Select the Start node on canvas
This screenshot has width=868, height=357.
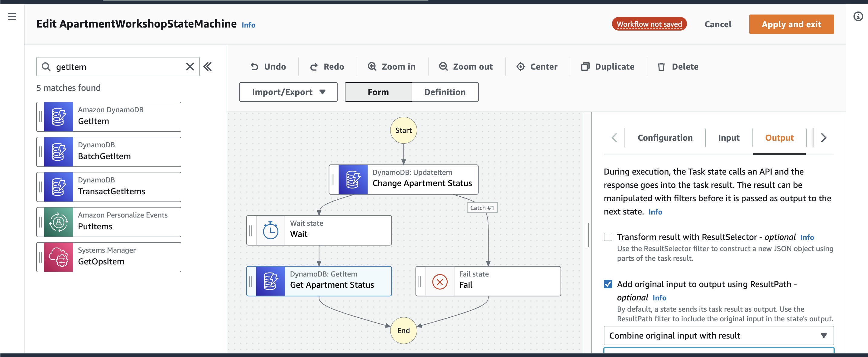point(403,130)
